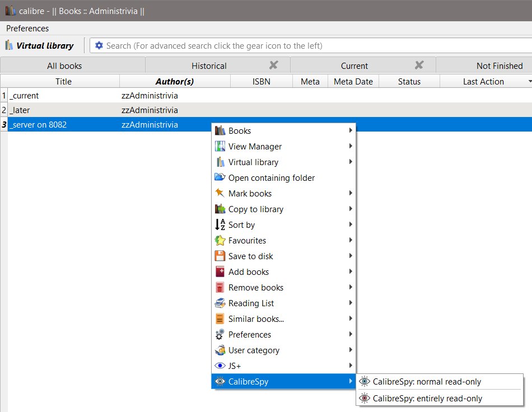Expand the Favourites submenu arrow
532x412 pixels.
351,240
